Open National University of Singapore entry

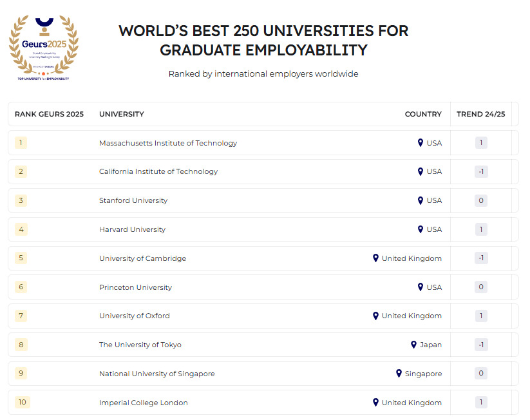click(157, 374)
